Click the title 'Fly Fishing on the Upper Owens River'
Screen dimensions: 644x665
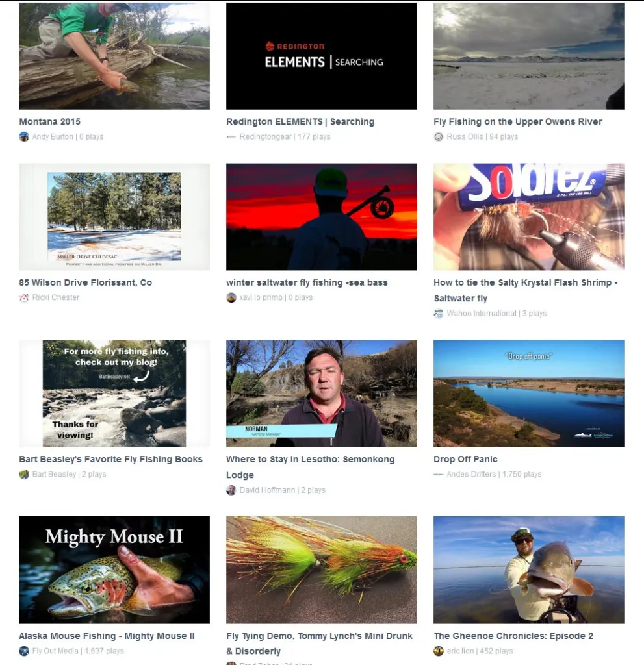pos(517,121)
